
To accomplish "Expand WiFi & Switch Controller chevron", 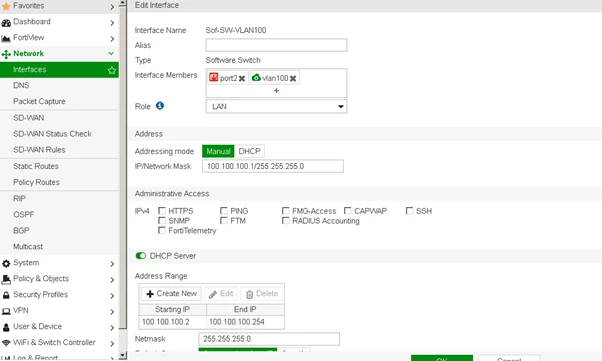I will click(x=112, y=344).
